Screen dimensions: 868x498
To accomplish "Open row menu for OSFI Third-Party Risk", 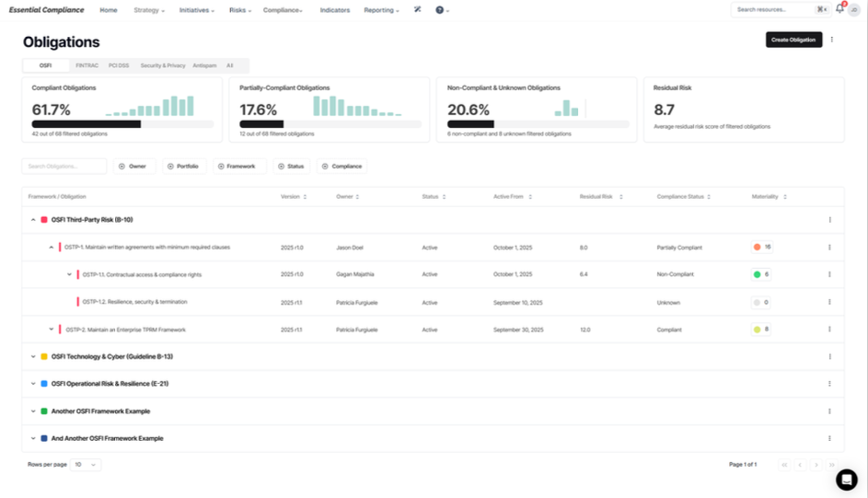I will [829, 220].
